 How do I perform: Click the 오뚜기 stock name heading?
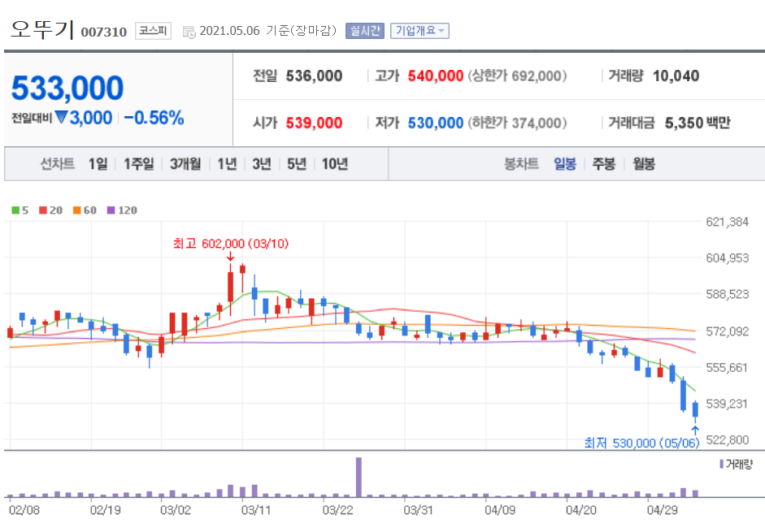(42, 29)
